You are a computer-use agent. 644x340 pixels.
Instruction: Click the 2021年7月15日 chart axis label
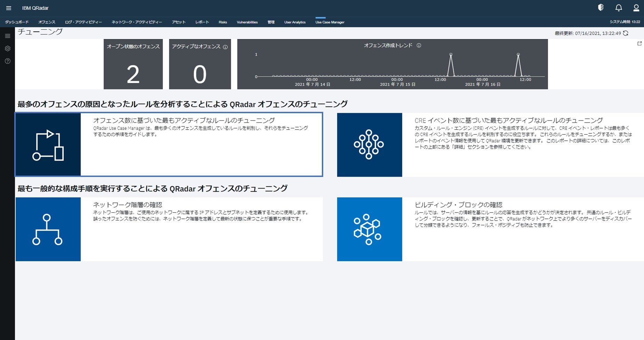(398, 84)
